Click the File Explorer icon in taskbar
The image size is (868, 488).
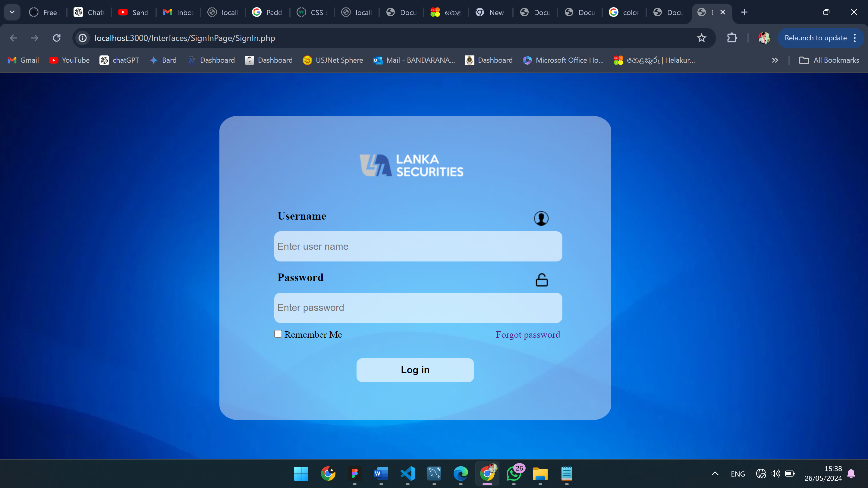[541, 474]
